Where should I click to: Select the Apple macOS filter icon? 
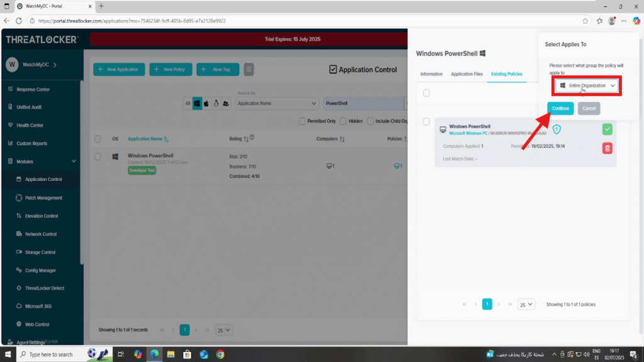[206, 104]
